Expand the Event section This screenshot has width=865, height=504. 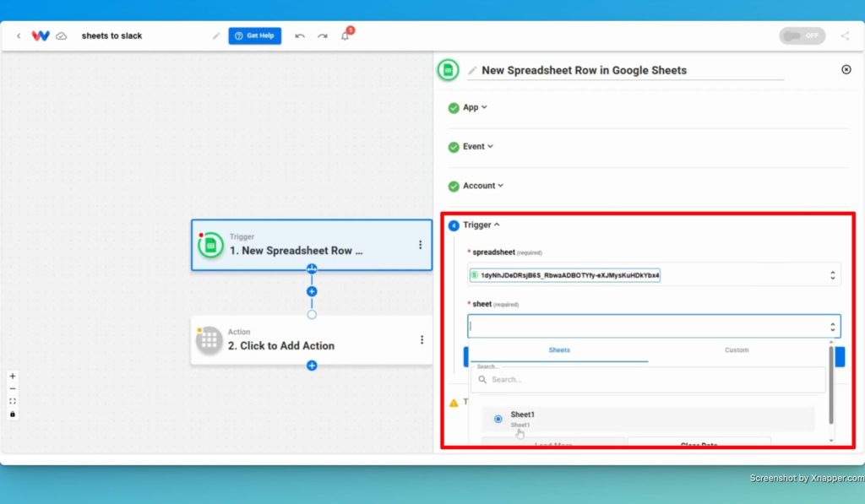click(x=478, y=147)
